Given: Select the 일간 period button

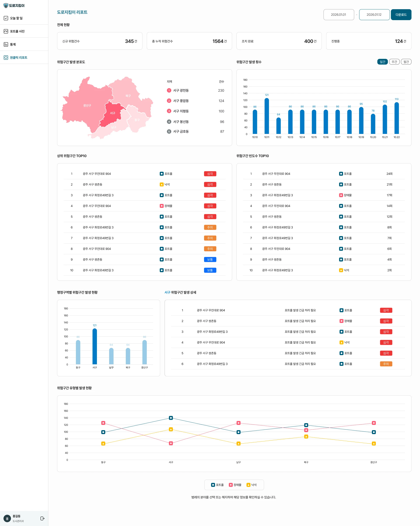Looking at the screenshot, I should (x=382, y=62).
